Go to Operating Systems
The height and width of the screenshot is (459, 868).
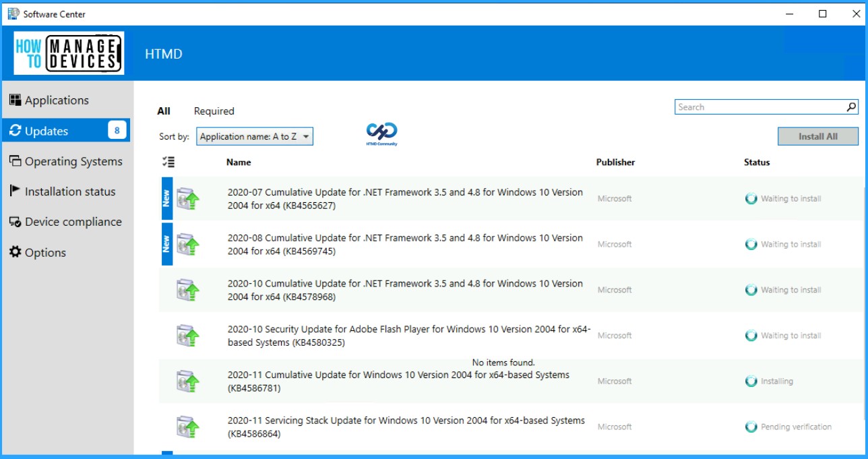pos(66,161)
